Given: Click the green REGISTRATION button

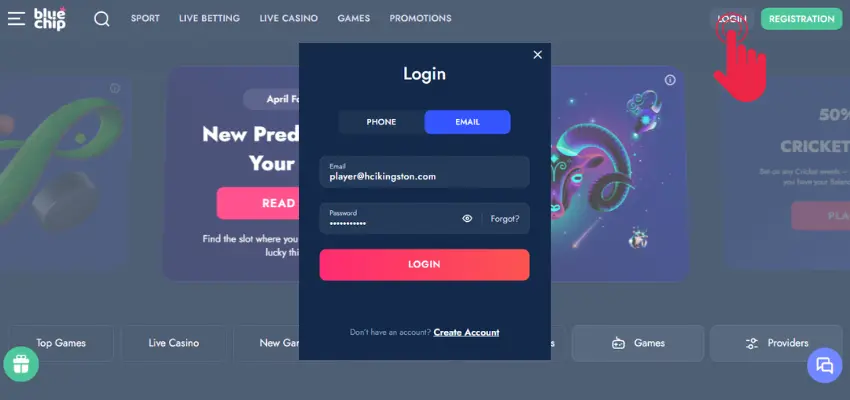Looking at the screenshot, I should point(801,19).
